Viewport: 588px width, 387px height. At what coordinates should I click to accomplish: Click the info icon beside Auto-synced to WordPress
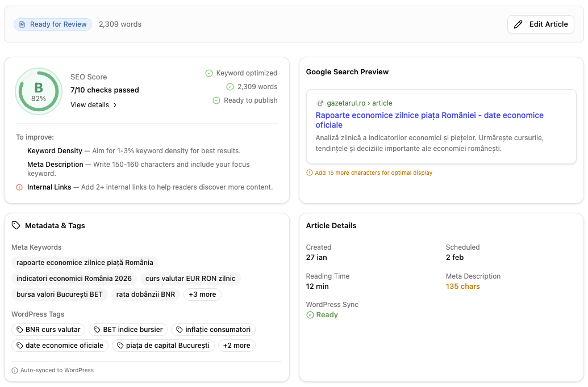(x=14, y=370)
